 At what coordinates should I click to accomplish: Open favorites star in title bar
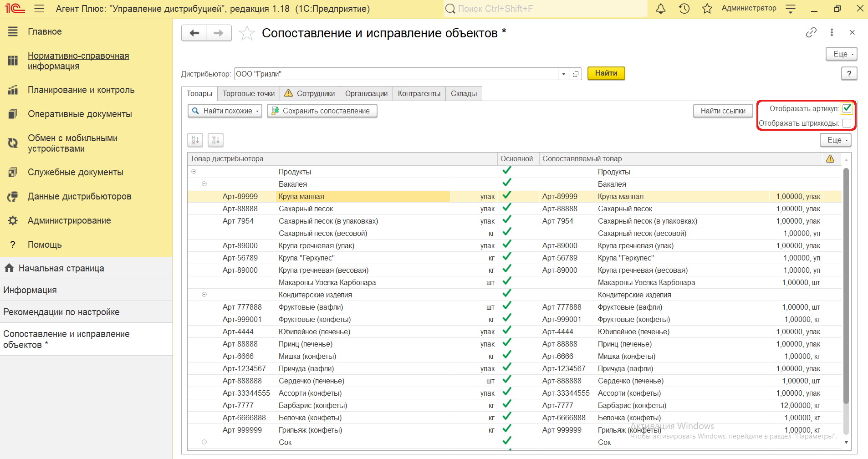(x=707, y=9)
